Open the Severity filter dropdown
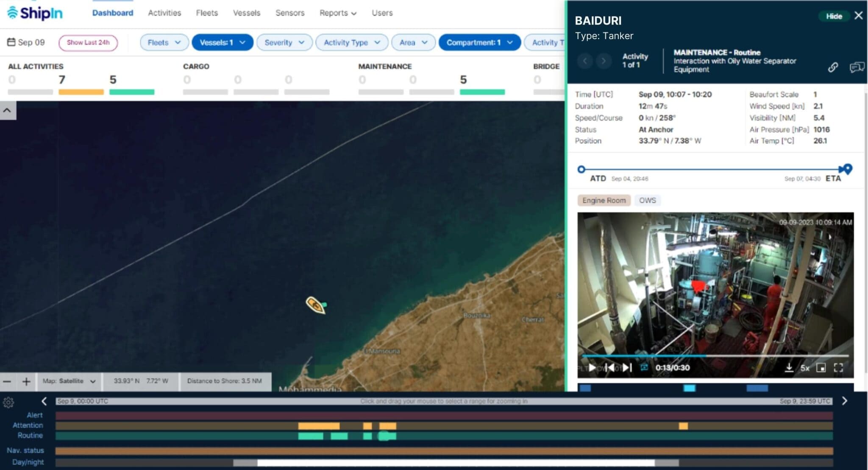 pyautogui.click(x=284, y=42)
